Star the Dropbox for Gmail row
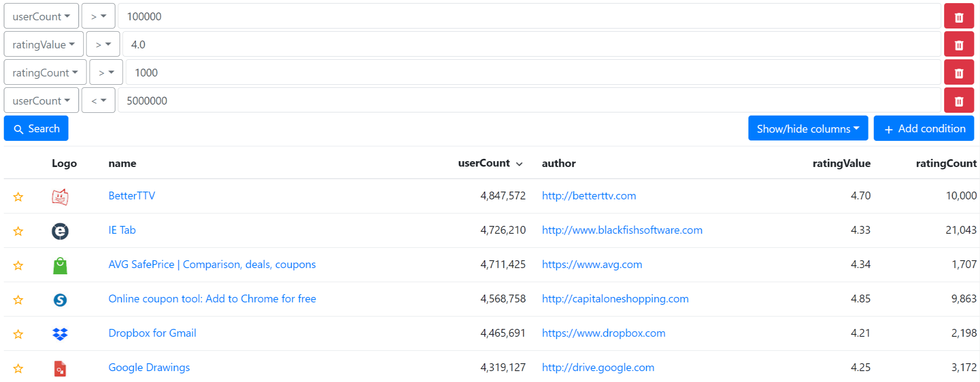980x382 pixels. (x=18, y=334)
